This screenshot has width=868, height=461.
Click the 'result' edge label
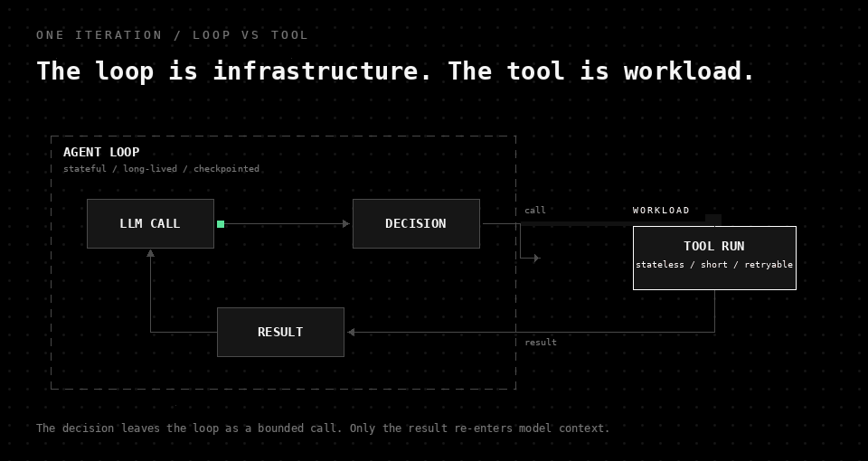pyautogui.click(x=541, y=342)
